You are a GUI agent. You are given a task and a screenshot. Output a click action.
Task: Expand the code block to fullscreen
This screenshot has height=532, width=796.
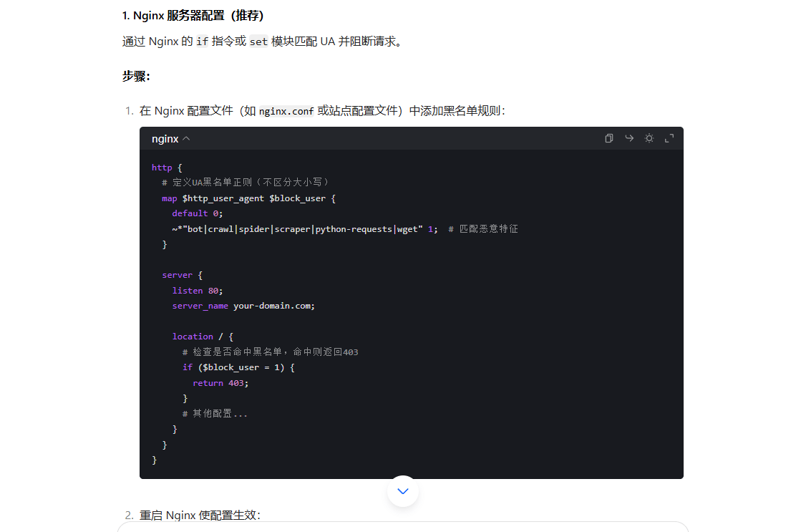[x=669, y=138]
